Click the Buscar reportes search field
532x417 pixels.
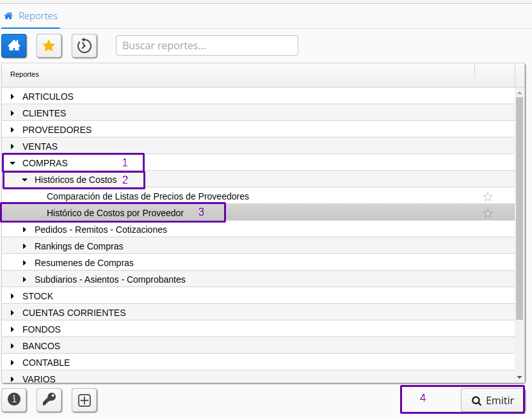coord(207,45)
